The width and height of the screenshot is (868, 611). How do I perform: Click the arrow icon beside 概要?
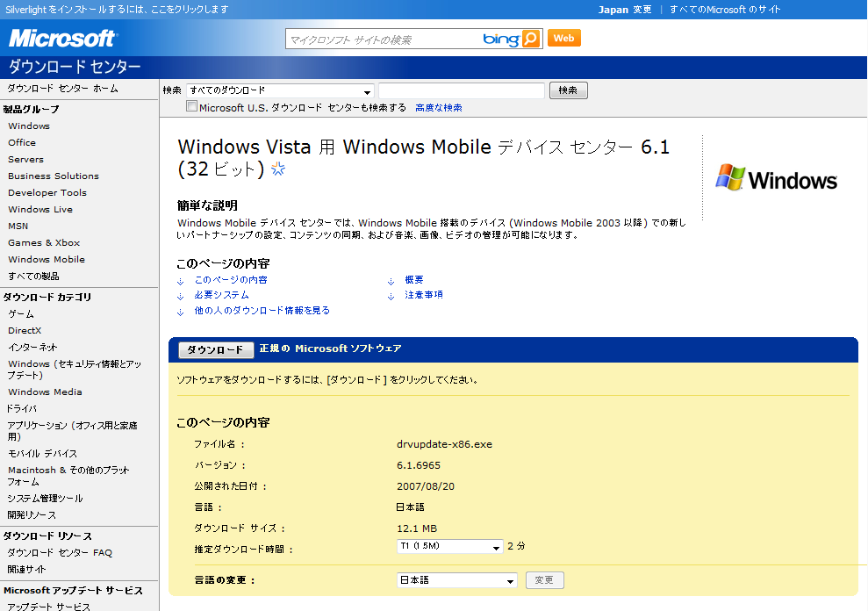click(x=391, y=281)
